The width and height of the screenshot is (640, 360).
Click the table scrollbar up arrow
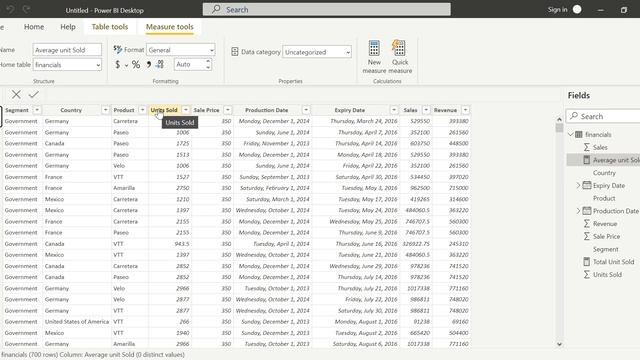coord(559,119)
